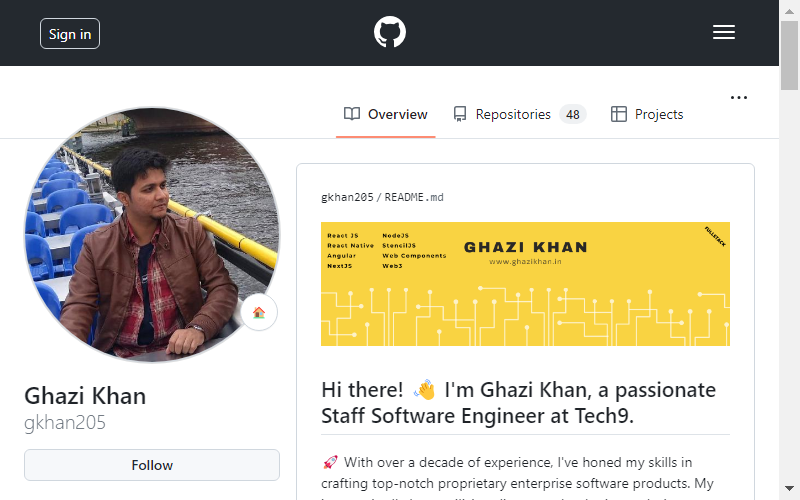
Task: Click the Sign in button
Action: (70, 34)
